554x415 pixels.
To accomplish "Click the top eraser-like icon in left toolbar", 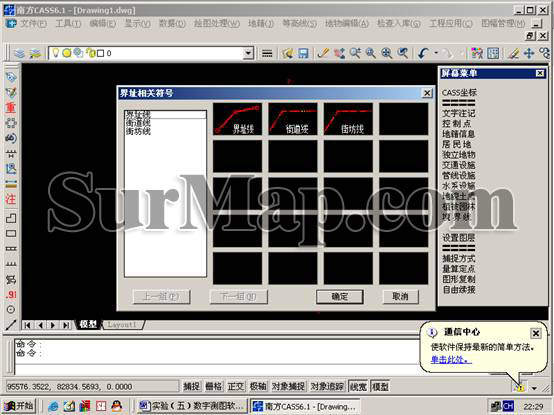I will click(11, 77).
